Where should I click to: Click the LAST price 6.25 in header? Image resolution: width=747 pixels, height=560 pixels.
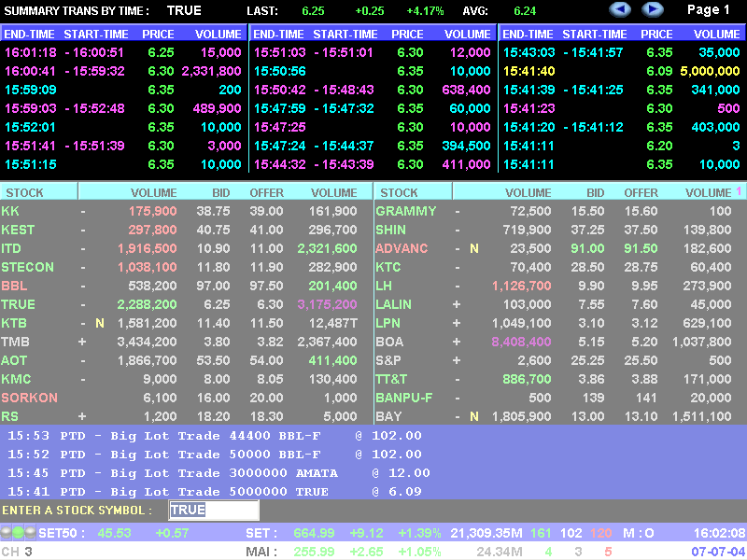313,10
